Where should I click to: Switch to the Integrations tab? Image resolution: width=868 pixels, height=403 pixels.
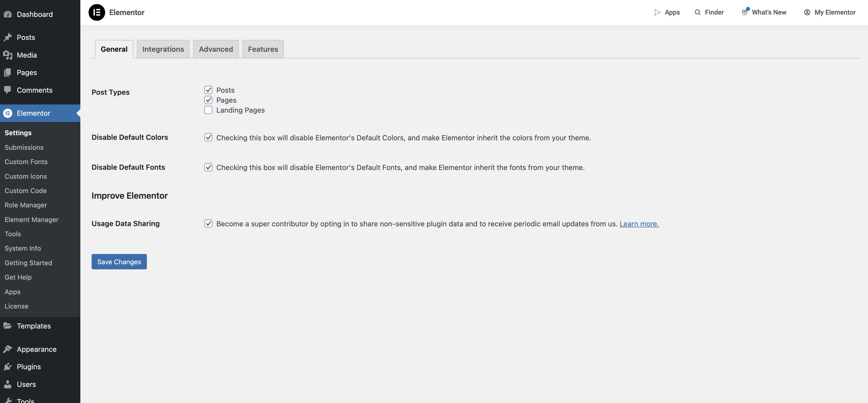pos(163,49)
